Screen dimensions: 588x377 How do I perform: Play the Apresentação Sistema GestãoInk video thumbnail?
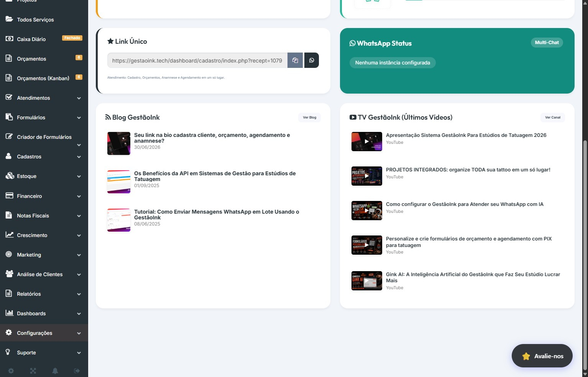point(367,142)
